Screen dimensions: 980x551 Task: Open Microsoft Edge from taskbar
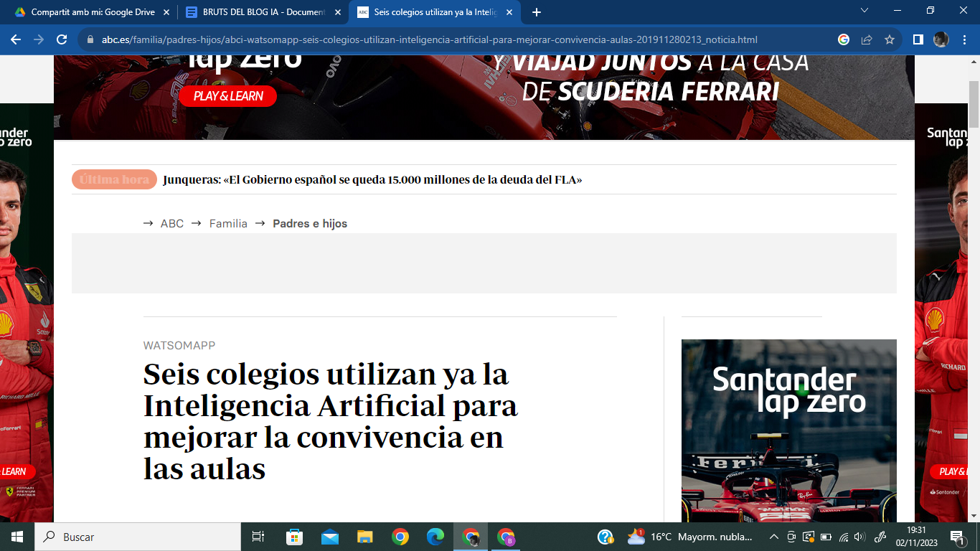pyautogui.click(x=435, y=537)
